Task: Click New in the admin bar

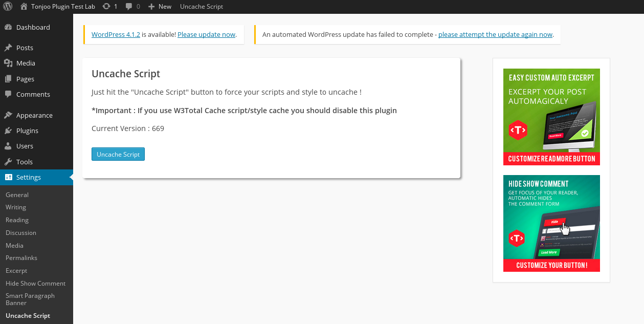Action: (x=165, y=7)
